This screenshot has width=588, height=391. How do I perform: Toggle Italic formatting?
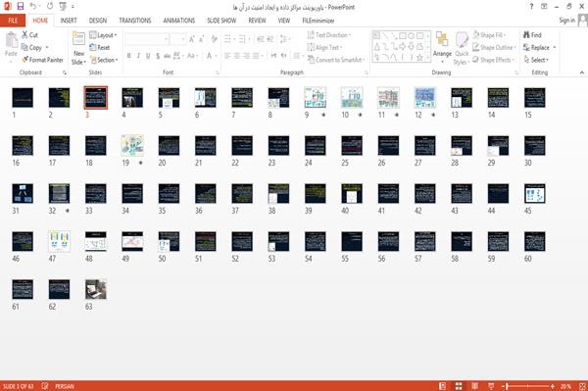point(138,56)
